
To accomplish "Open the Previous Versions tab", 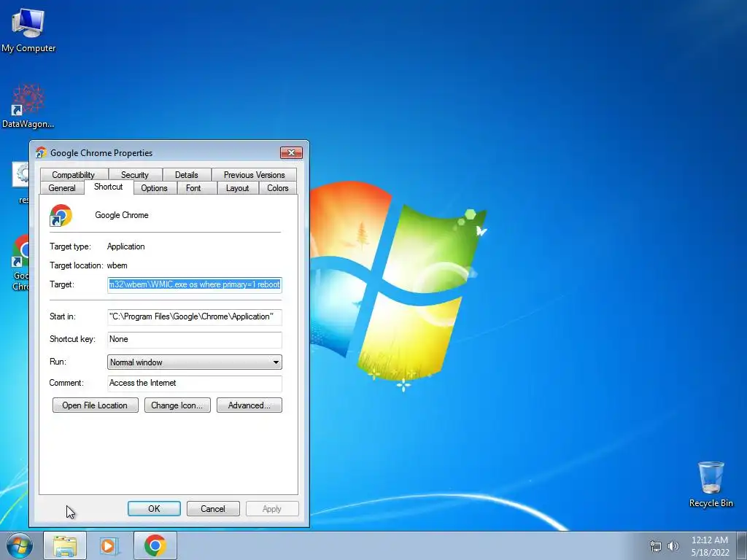I will tap(254, 175).
